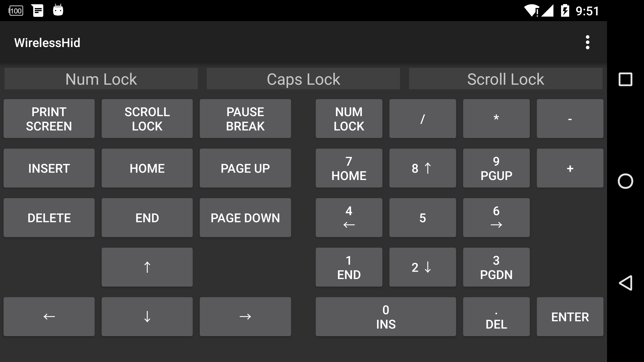
Task: Press the DELETE key
Action: tap(49, 217)
